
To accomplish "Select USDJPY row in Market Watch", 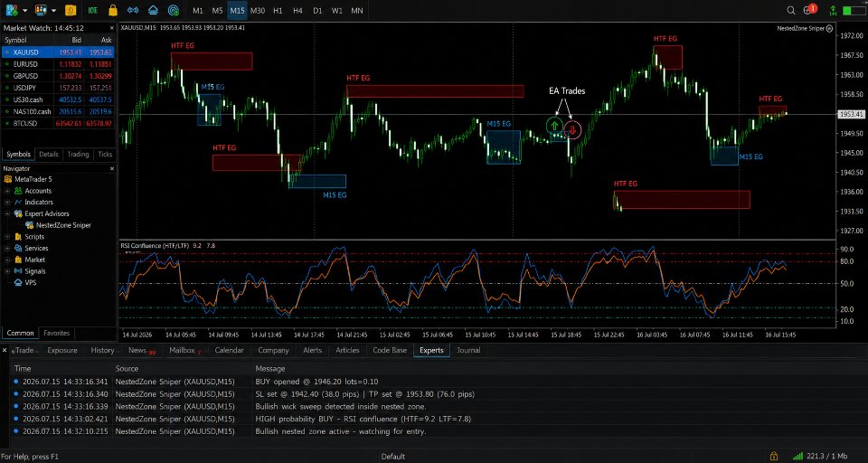I will pyautogui.click(x=58, y=88).
